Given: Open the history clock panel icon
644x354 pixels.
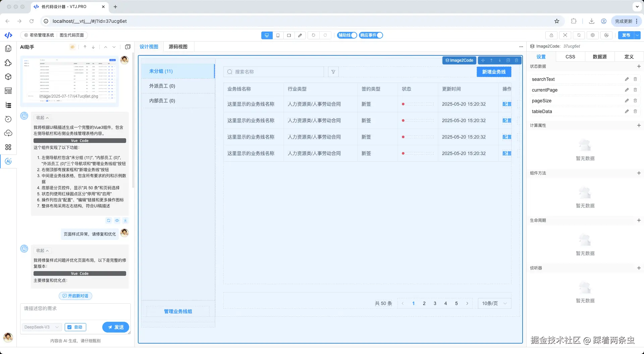Looking at the screenshot, I should (8, 119).
